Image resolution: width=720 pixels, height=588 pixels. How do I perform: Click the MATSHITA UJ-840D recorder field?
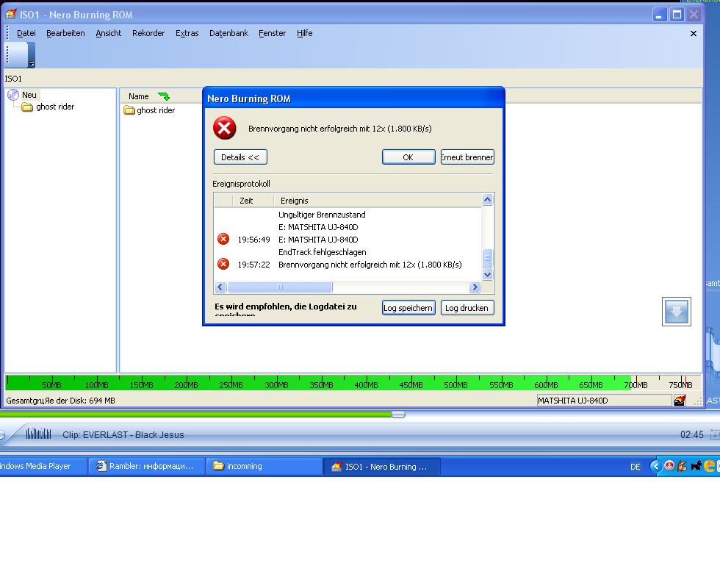604,401
